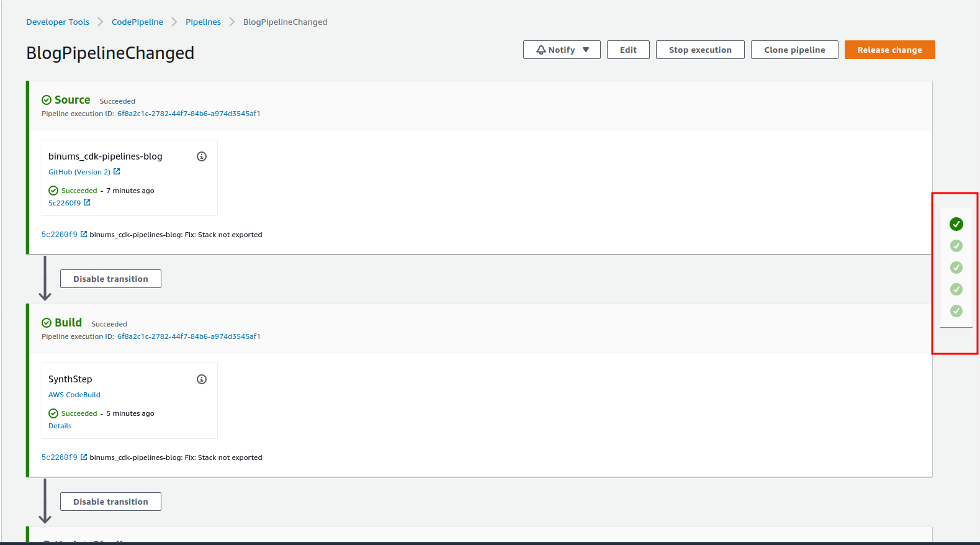980x545 pixels.
Task: Open info icon on SynthStep action
Action: pyautogui.click(x=202, y=379)
